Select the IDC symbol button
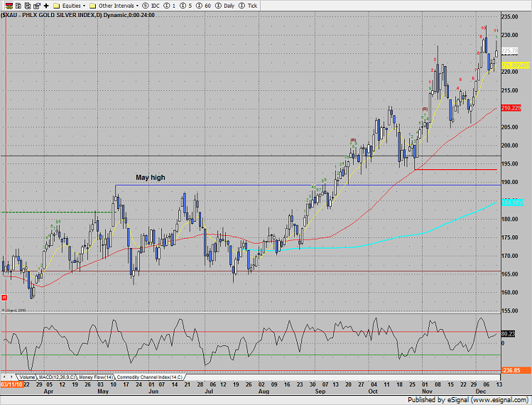Screen dimensions: 532x405 tap(151, 6)
